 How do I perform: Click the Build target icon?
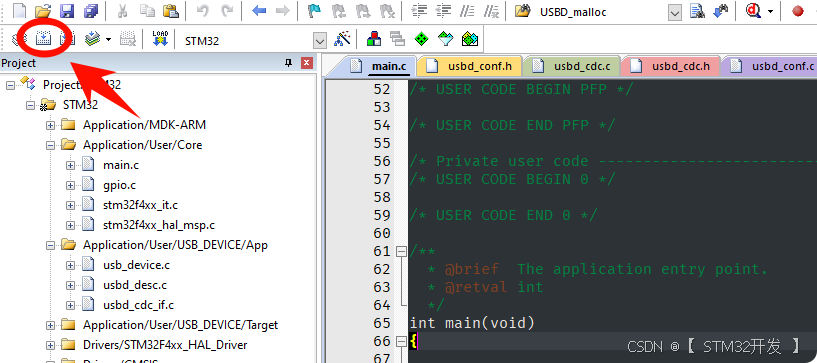tap(42, 39)
